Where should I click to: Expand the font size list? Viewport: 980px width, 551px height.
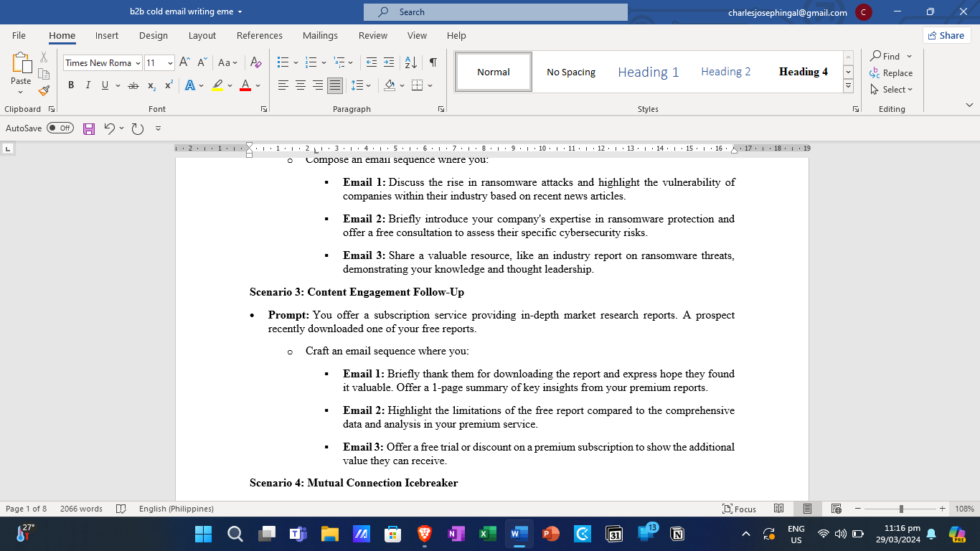pos(170,63)
